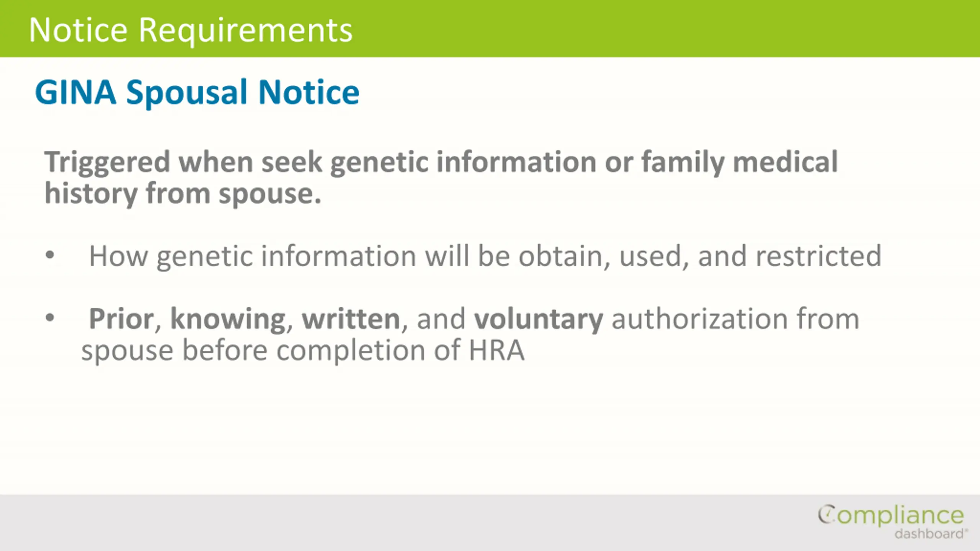Click the first bullet point marker
Screen dimensions: 980x551
click(x=50, y=255)
